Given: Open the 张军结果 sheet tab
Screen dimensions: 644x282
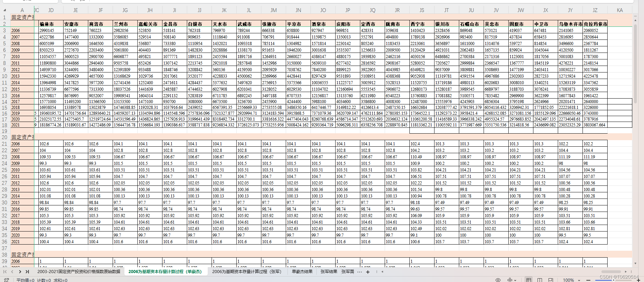Looking at the screenshot, I should pyautogui.click(x=329, y=272).
